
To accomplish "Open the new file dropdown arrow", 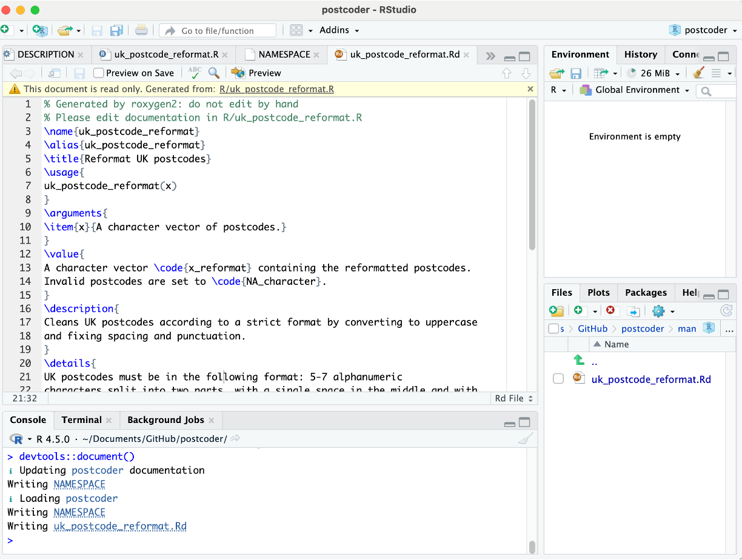I will 21,30.
